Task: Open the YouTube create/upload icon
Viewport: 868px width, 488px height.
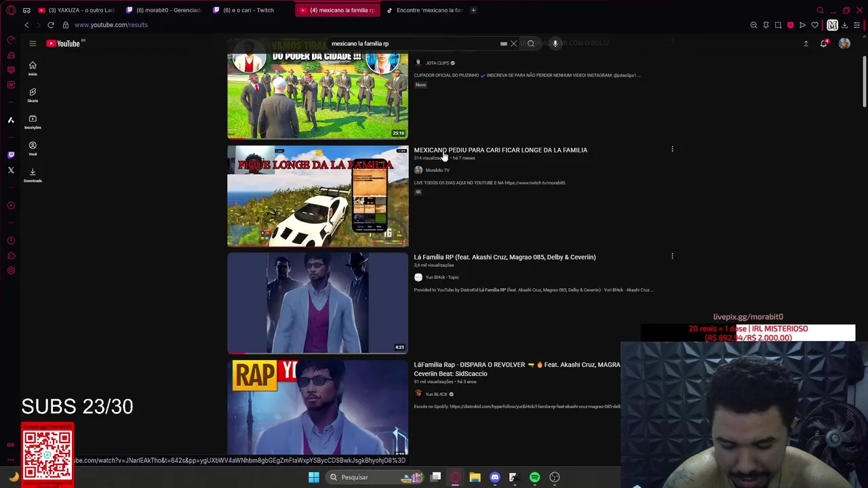Action: coord(806,43)
